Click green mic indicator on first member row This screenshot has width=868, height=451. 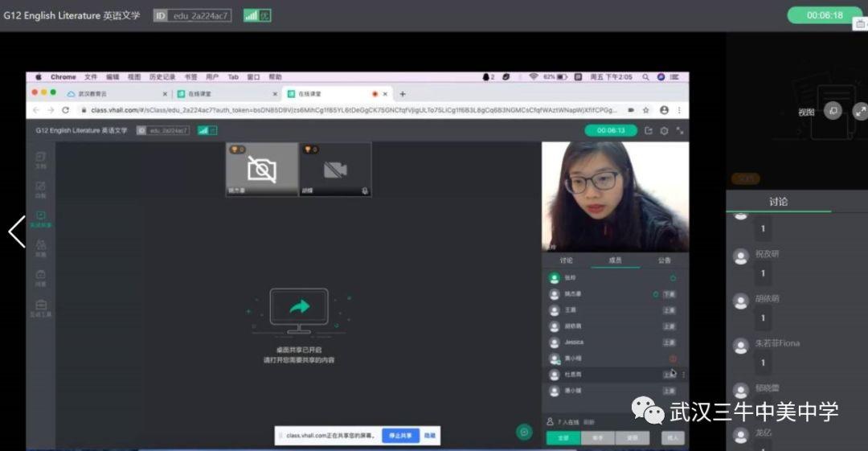[674, 278]
